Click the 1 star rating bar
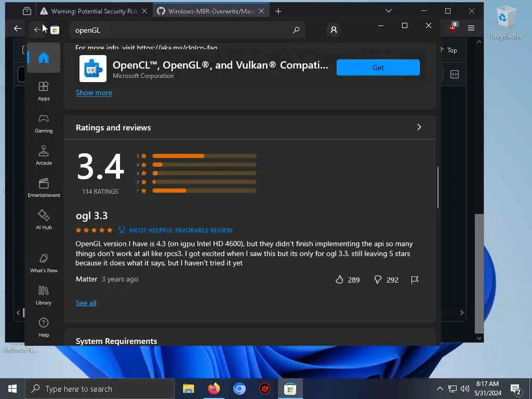 point(204,191)
